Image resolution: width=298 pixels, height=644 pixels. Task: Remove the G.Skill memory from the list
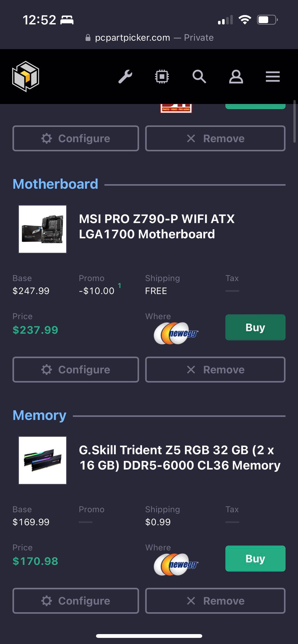pyautogui.click(x=215, y=601)
